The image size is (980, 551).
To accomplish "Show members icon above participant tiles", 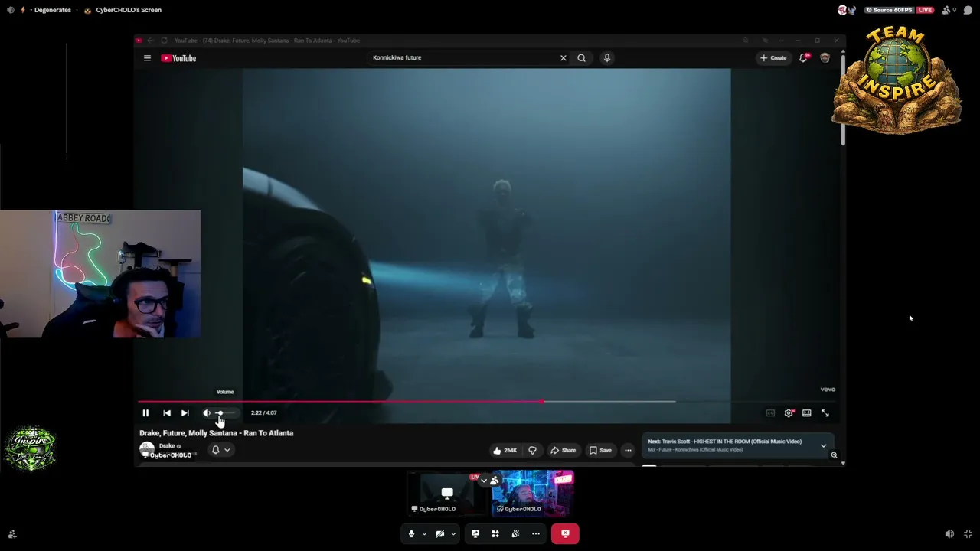I will 495,481.
